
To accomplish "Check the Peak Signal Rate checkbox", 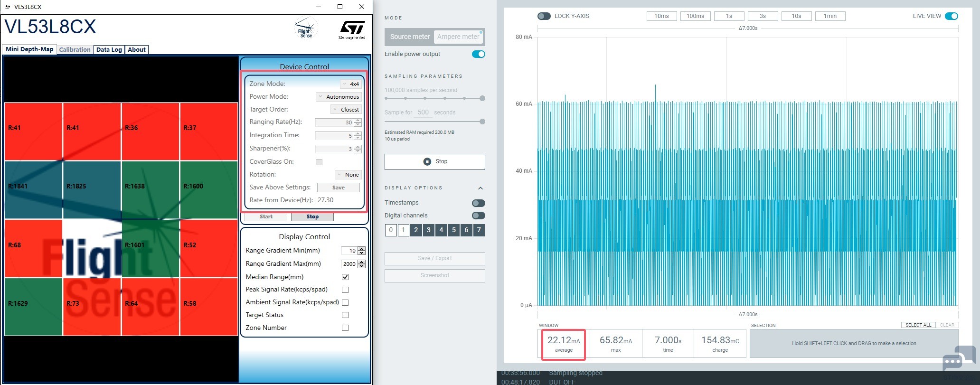I will point(345,290).
